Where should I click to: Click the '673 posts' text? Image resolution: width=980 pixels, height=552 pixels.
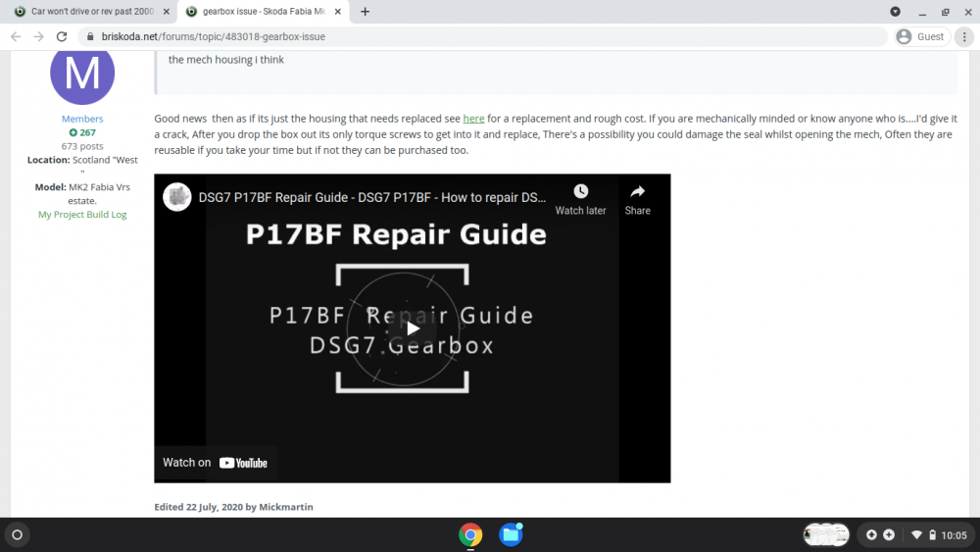82,146
